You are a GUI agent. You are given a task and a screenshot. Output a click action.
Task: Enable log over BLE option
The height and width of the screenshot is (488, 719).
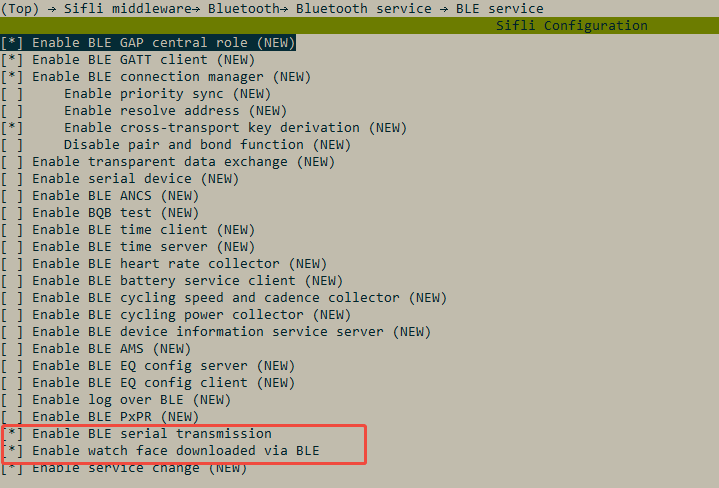(116, 399)
